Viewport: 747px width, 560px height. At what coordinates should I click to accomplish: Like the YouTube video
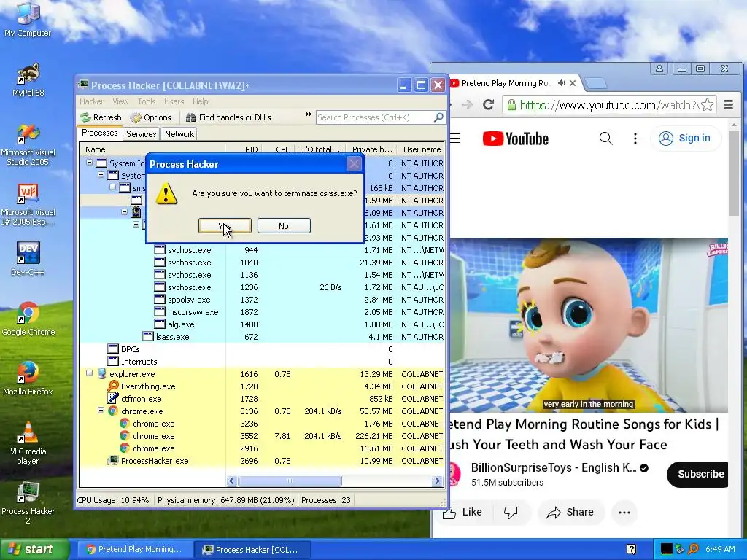[462, 513]
